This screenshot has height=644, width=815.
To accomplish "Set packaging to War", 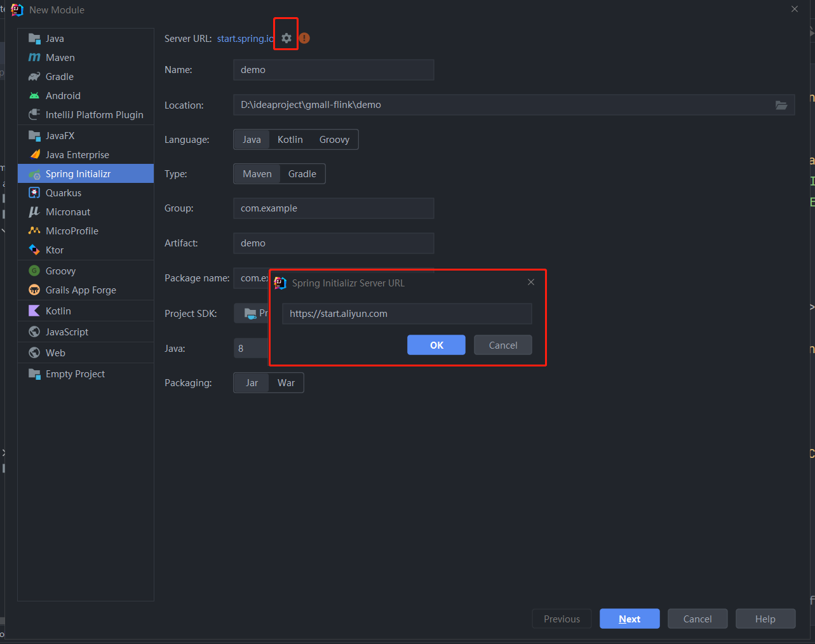I will 286,383.
